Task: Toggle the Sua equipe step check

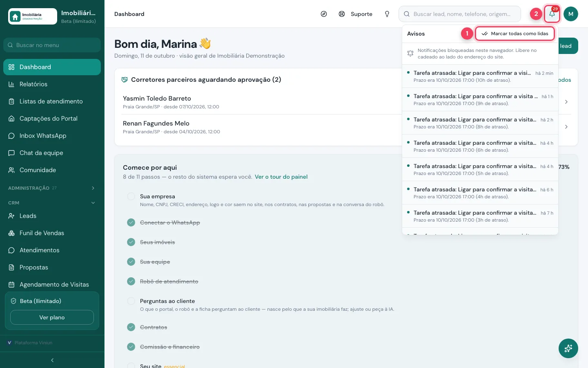Action: pyautogui.click(x=131, y=262)
